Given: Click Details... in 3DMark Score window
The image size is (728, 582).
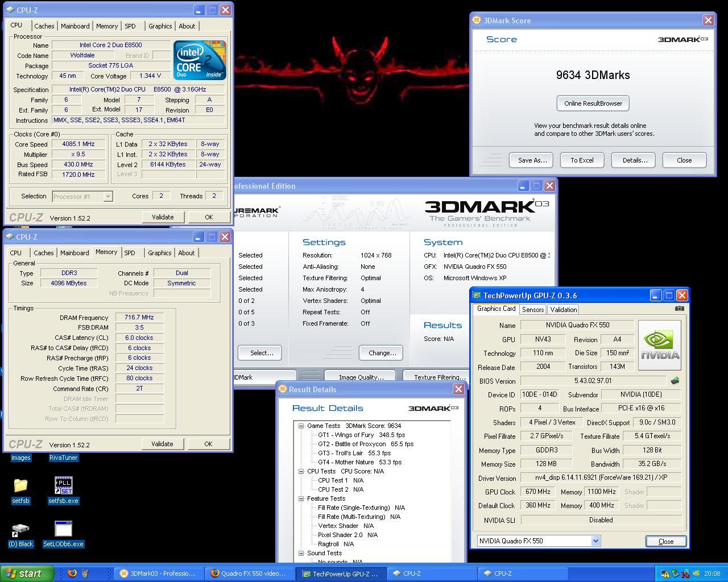Looking at the screenshot, I should 635,160.
